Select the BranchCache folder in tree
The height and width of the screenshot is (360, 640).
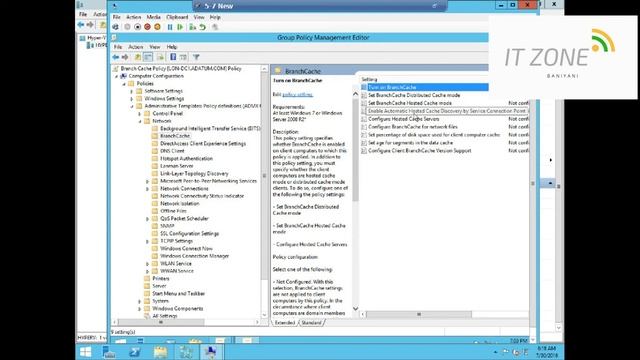click(175, 136)
